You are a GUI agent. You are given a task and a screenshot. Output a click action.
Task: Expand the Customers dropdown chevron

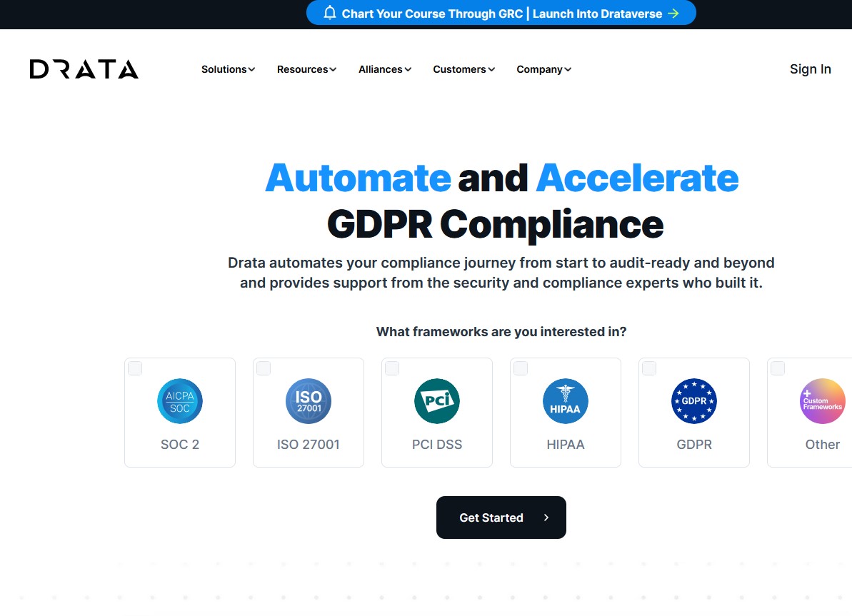coord(491,69)
